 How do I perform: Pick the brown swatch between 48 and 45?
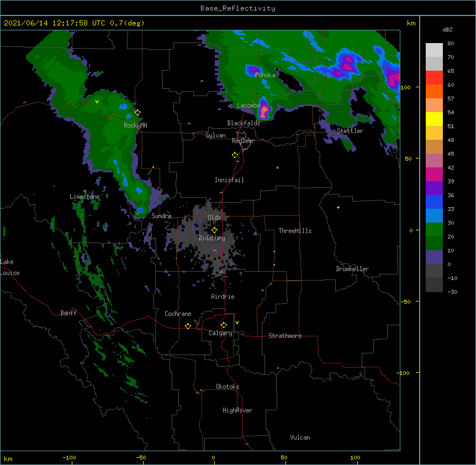point(434,146)
